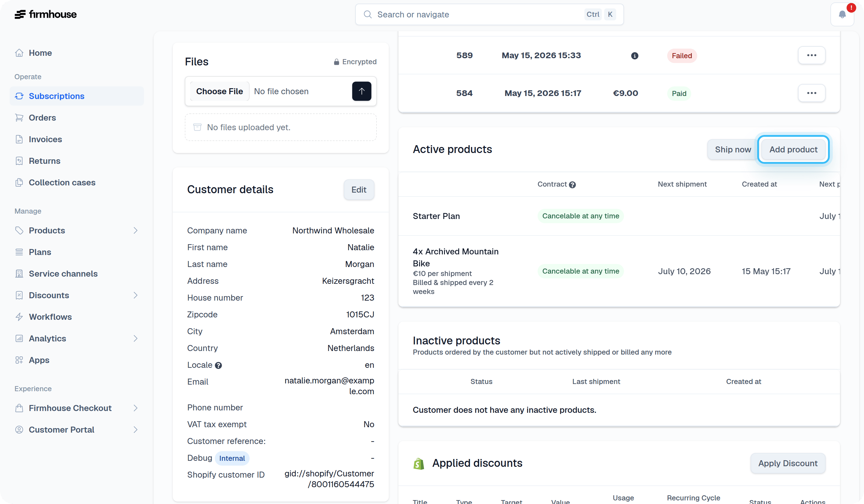Click the July 10, 2026 next shipment date

pos(684,271)
